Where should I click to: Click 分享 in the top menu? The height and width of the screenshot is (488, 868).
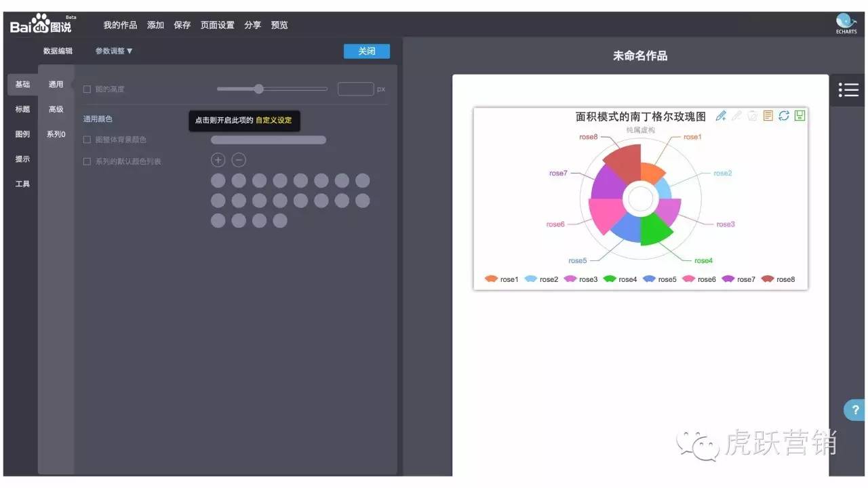252,25
